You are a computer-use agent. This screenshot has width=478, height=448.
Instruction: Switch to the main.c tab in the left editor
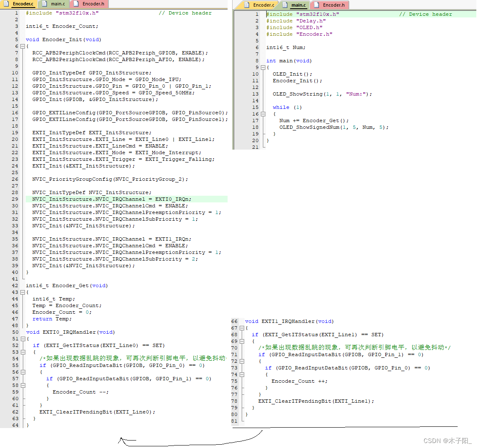pyautogui.click(x=58, y=4)
